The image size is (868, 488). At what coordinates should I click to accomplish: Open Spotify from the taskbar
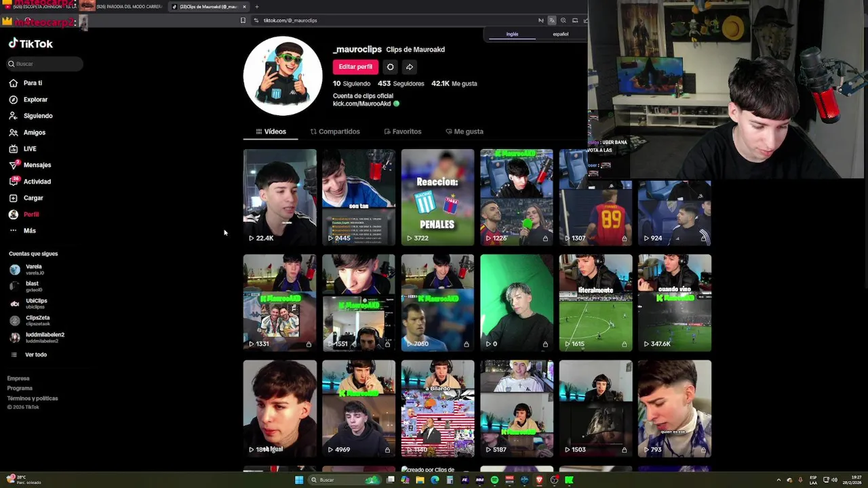pos(494,480)
